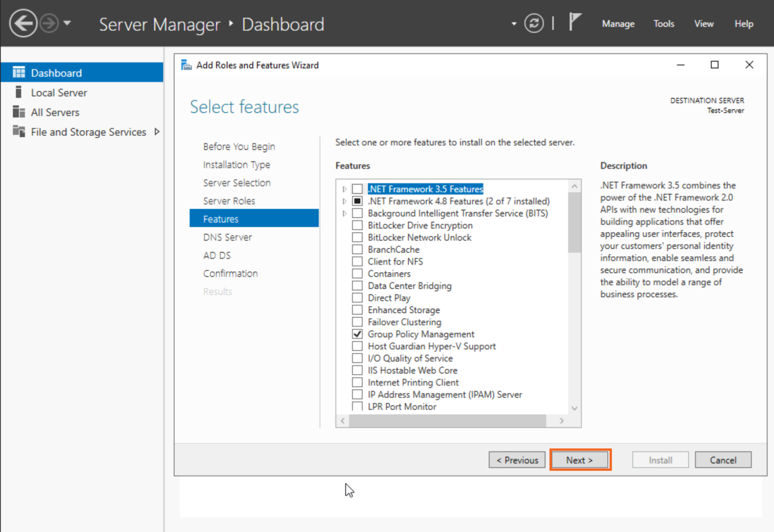Open File and Storage Services via its icon
Viewport: 774px width, 532px height.
19,131
